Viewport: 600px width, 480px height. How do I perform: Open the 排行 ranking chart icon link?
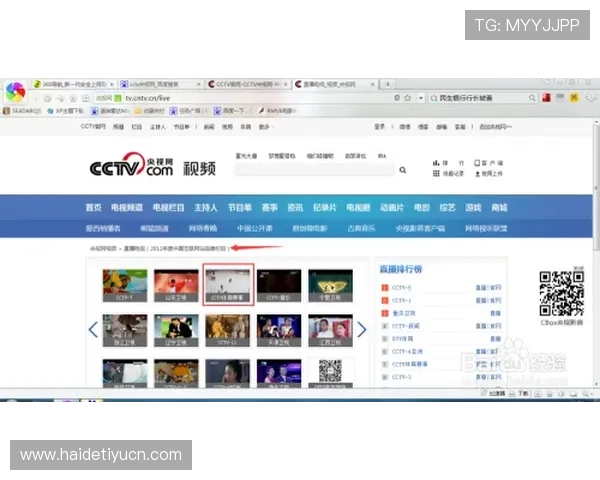point(448,163)
